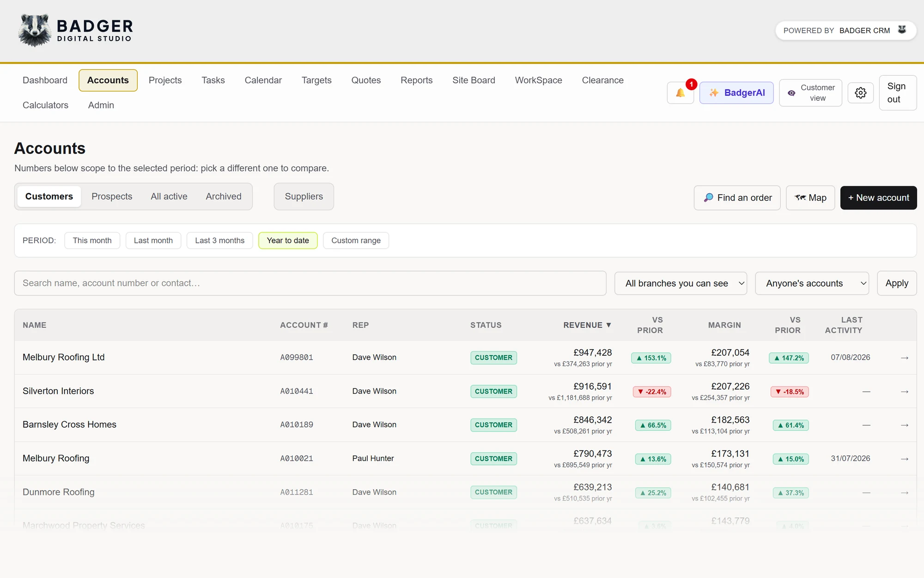
Task: Open the Map view
Action: (x=810, y=198)
